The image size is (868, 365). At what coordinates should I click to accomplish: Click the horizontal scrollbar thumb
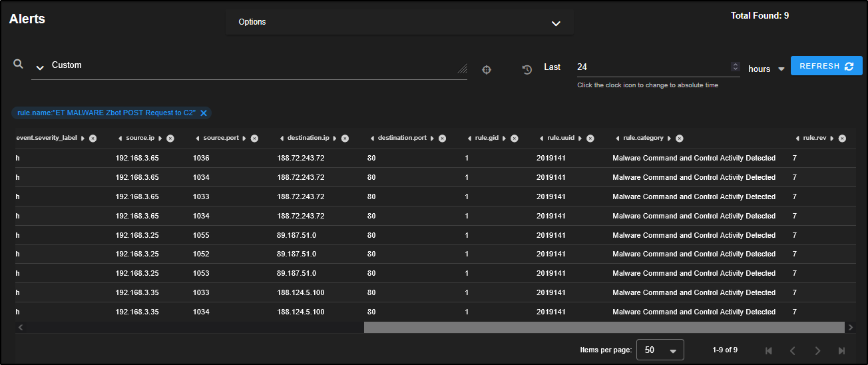pos(603,328)
